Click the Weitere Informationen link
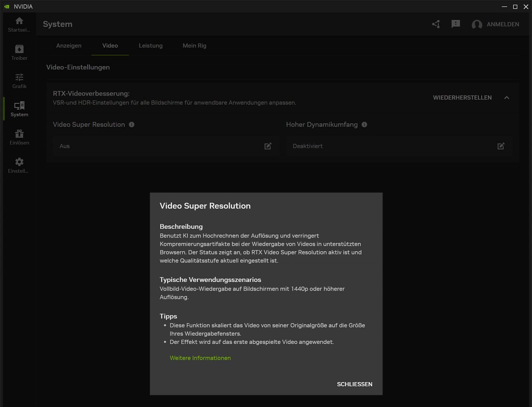532x407 pixels. [x=200, y=358]
